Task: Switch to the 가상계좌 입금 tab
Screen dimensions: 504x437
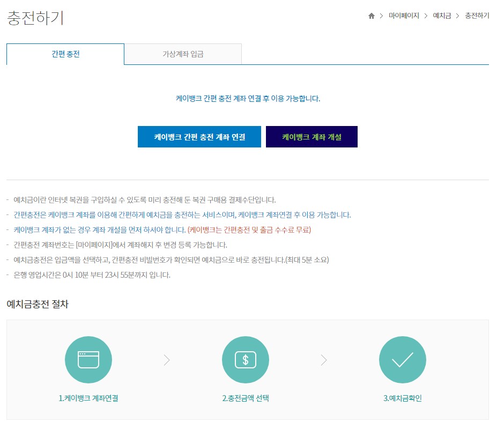Action: click(183, 53)
